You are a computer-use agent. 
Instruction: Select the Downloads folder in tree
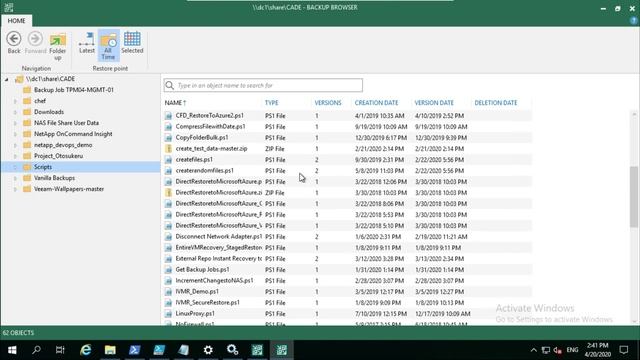(x=49, y=112)
